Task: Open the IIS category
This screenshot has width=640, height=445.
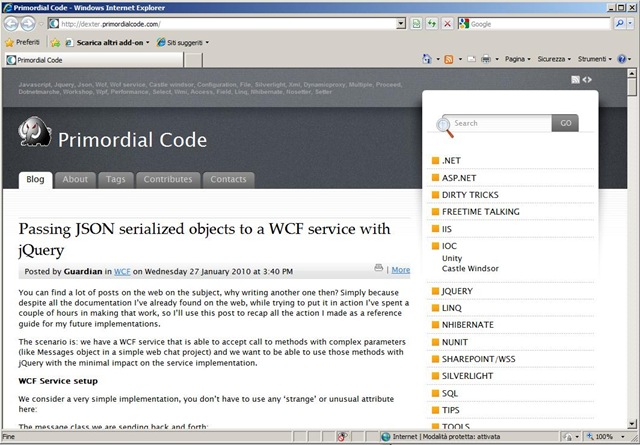Action: (447, 229)
